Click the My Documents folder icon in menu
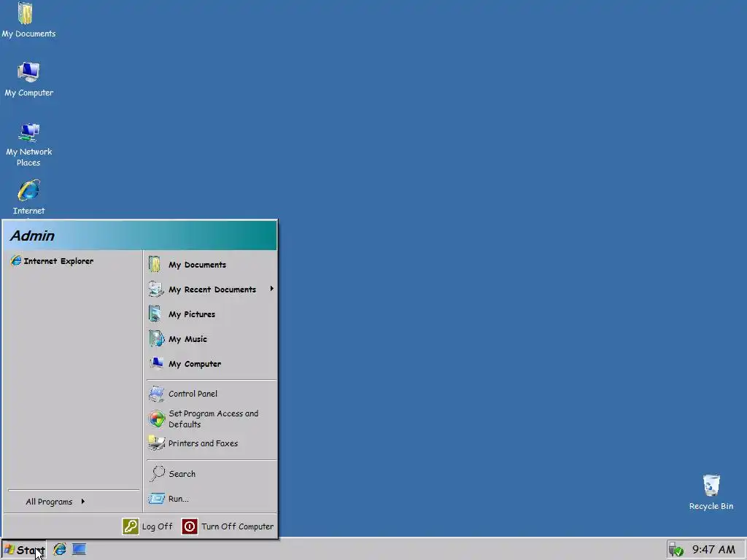This screenshot has width=747, height=560. coord(155,264)
